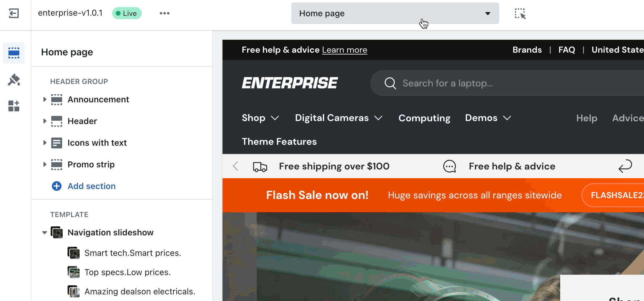Viewport: 644px width, 301px height.
Task: Click the Navigation slideshow section icon
Action: point(57,232)
